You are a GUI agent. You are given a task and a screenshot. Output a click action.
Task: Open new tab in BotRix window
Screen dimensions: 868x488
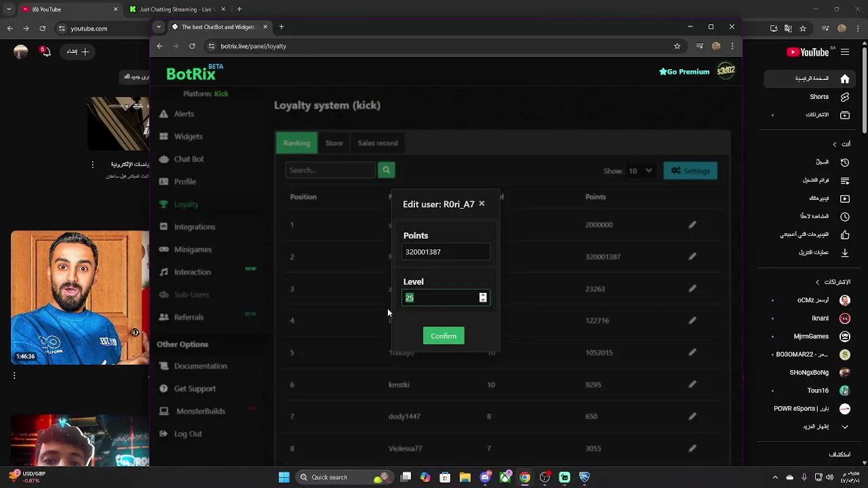281,27
